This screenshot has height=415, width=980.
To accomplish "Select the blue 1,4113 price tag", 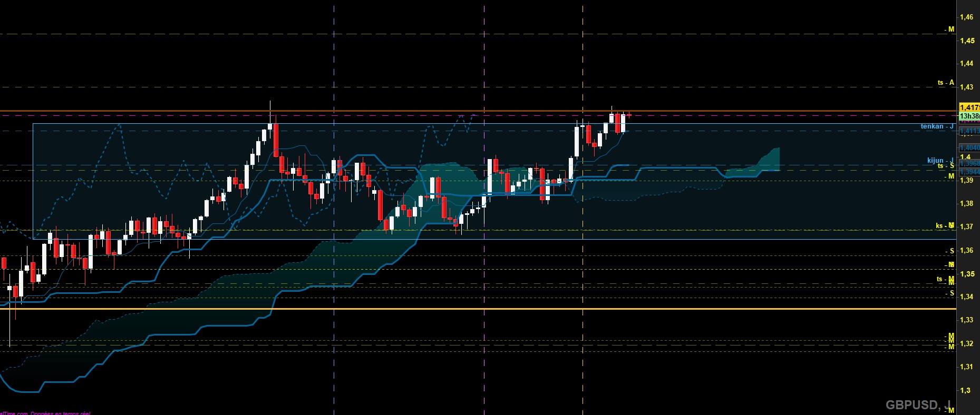I will click(x=969, y=131).
